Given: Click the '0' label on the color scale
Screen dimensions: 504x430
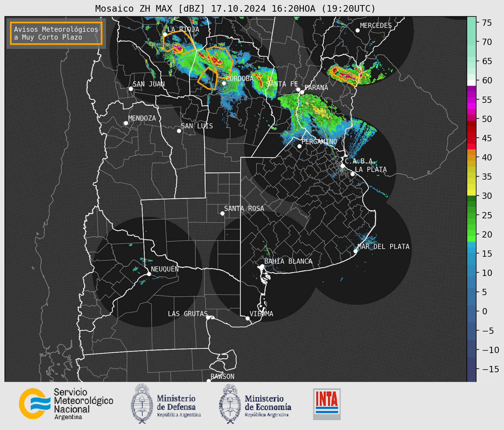Looking at the screenshot, I should point(484,311).
